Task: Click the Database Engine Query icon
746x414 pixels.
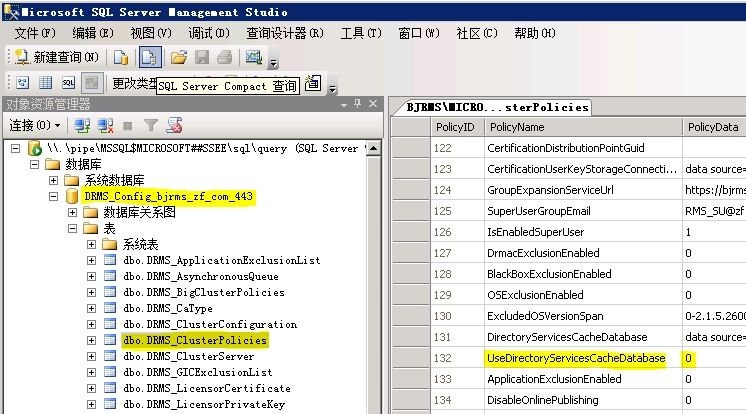Action: point(121,58)
